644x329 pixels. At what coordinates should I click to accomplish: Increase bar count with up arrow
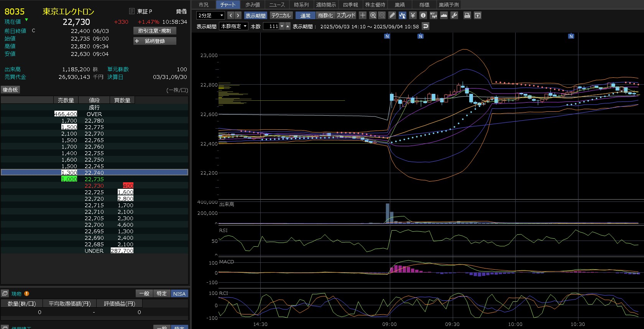288,26
